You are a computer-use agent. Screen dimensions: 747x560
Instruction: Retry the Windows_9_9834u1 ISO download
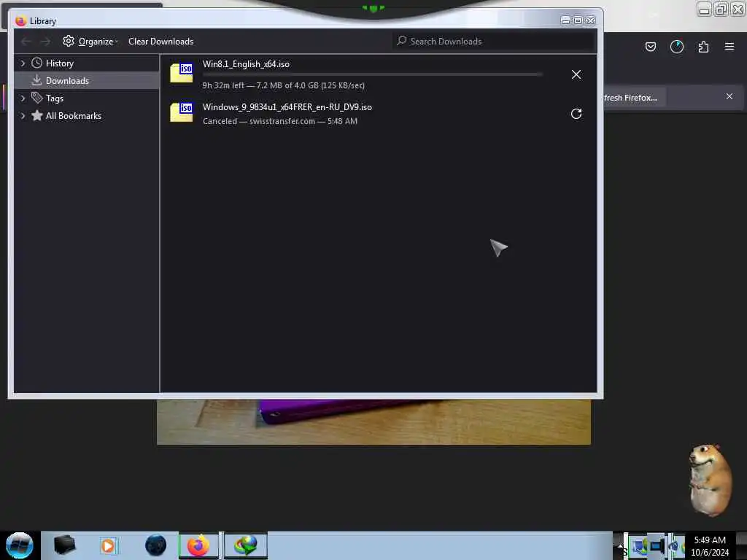click(576, 114)
